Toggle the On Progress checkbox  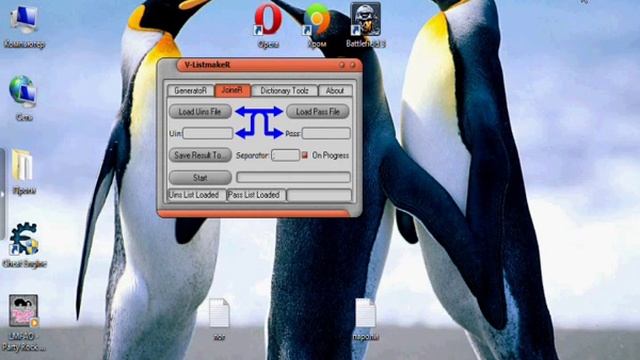click(x=304, y=155)
